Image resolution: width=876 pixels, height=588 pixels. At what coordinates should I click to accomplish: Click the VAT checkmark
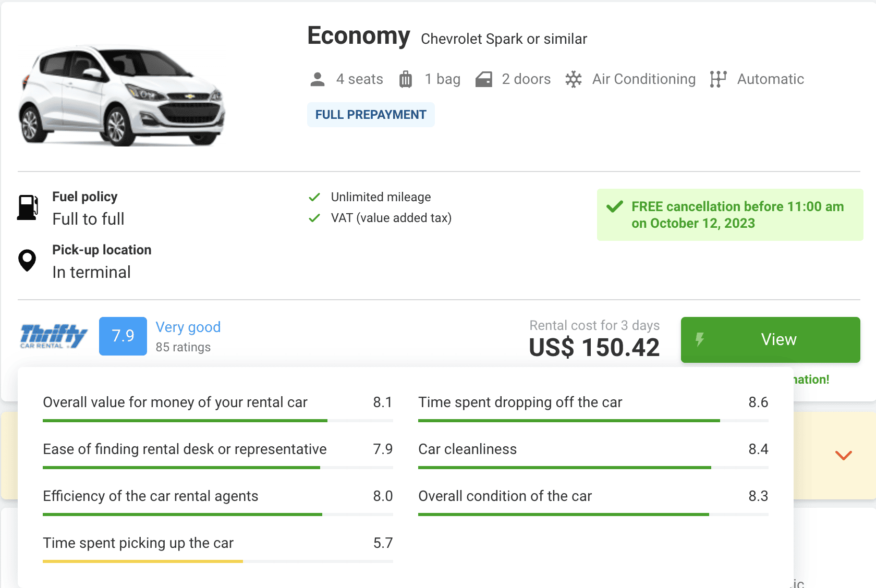314,218
